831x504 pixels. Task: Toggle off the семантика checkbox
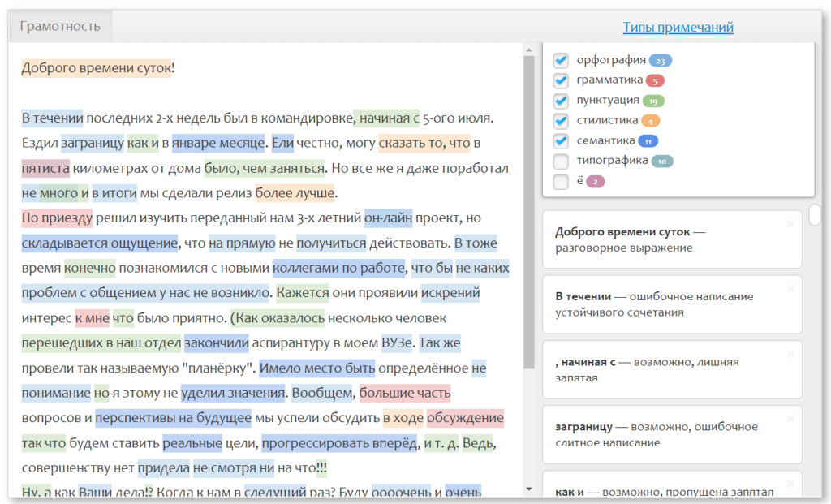tap(560, 141)
